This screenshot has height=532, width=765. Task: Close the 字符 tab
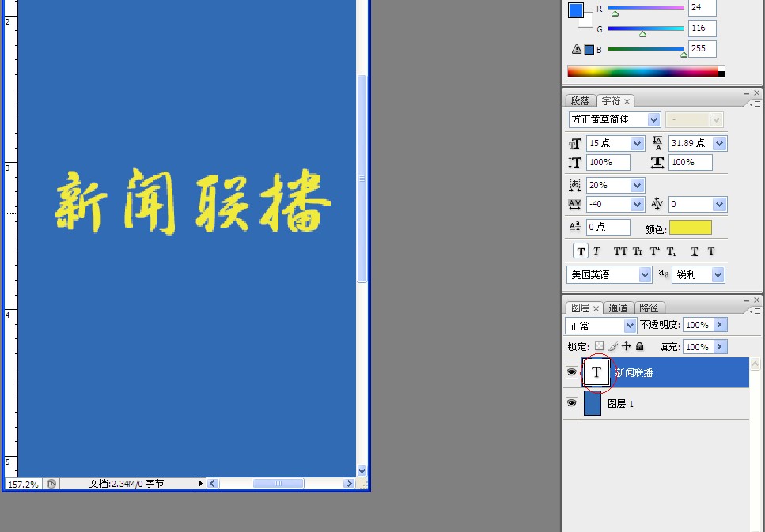click(627, 101)
